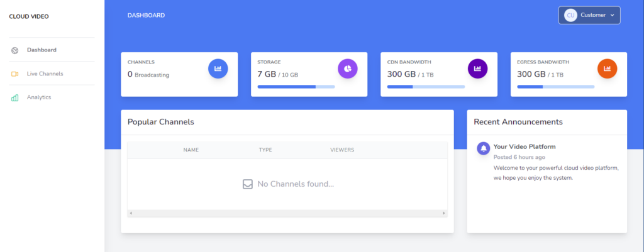644x252 pixels.
Task: Click the 0 Broadcasting value
Action: 148,75
